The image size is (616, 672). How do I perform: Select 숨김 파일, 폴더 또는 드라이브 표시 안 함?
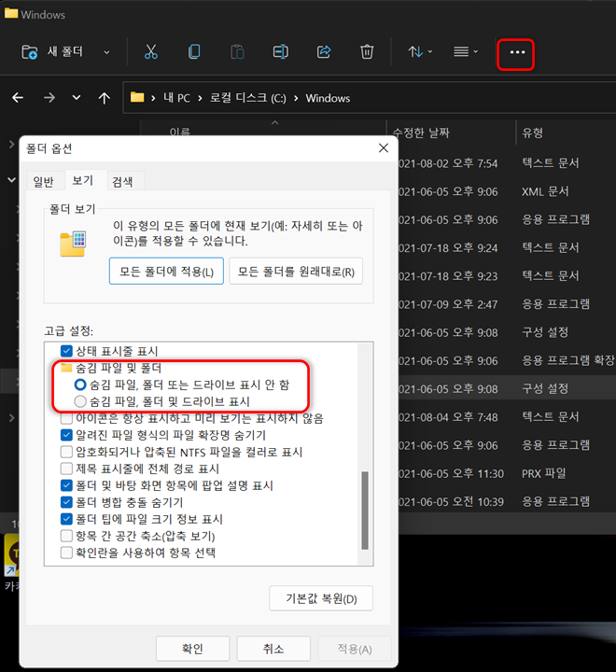80,385
